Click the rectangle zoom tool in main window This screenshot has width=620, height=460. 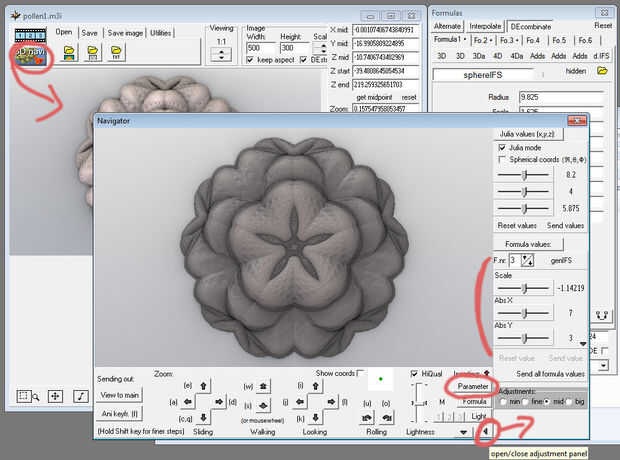click(x=27, y=396)
